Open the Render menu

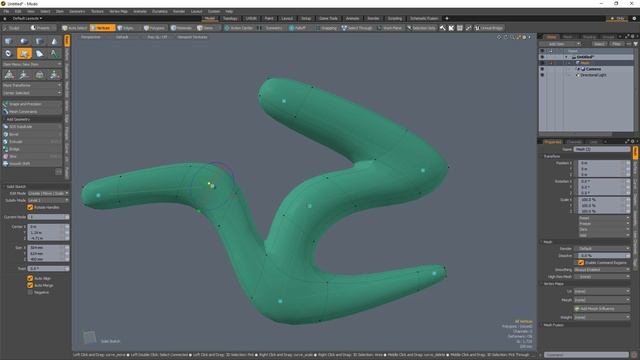179,11
